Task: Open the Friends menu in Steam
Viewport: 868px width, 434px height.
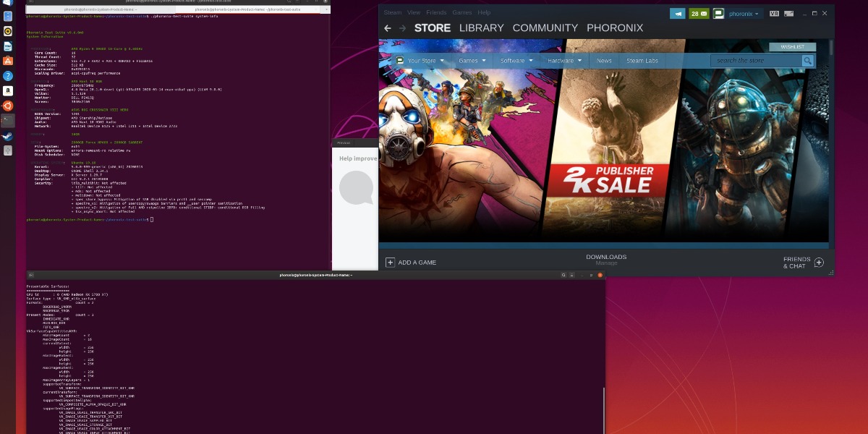Action: click(x=436, y=12)
